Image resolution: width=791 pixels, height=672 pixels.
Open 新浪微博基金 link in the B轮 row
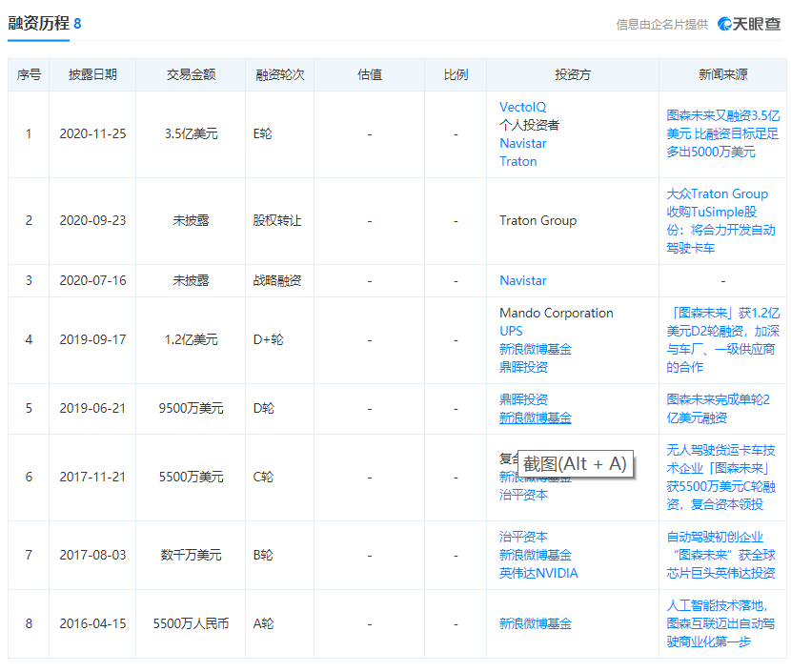pyautogui.click(x=536, y=555)
